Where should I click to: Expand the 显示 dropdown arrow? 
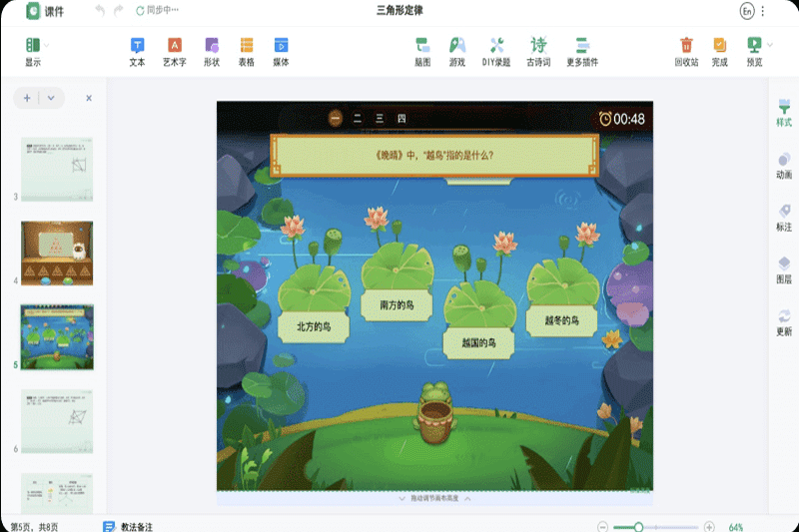(x=47, y=45)
